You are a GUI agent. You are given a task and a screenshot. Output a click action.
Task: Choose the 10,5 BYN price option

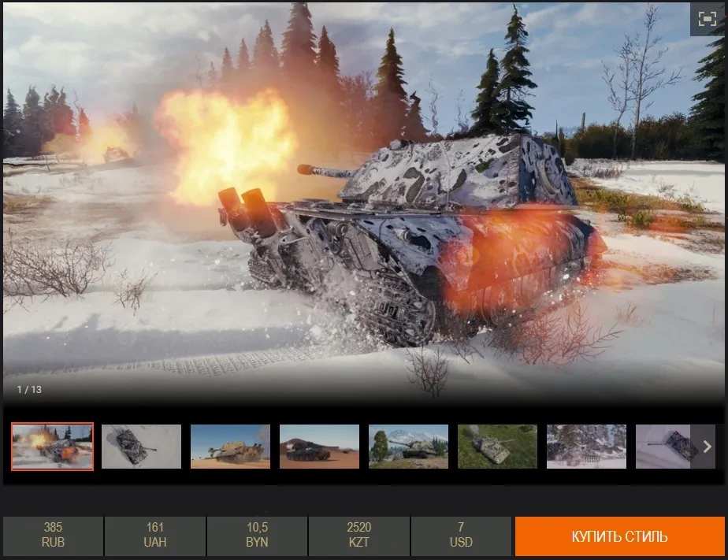click(x=257, y=536)
